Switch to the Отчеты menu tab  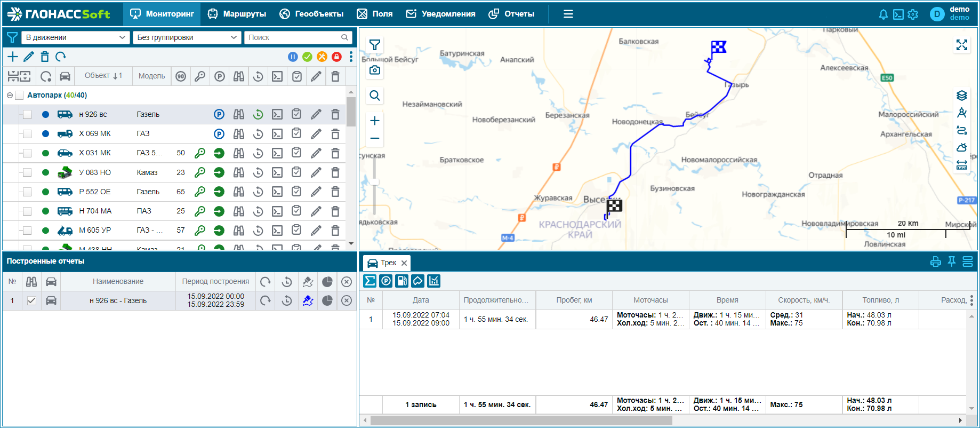pyautogui.click(x=511, y=14)
